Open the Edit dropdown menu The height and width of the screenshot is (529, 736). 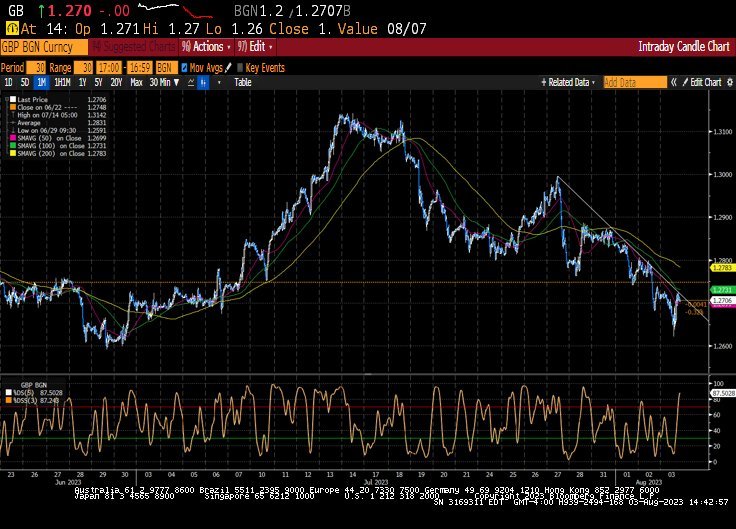click(257, 46)
